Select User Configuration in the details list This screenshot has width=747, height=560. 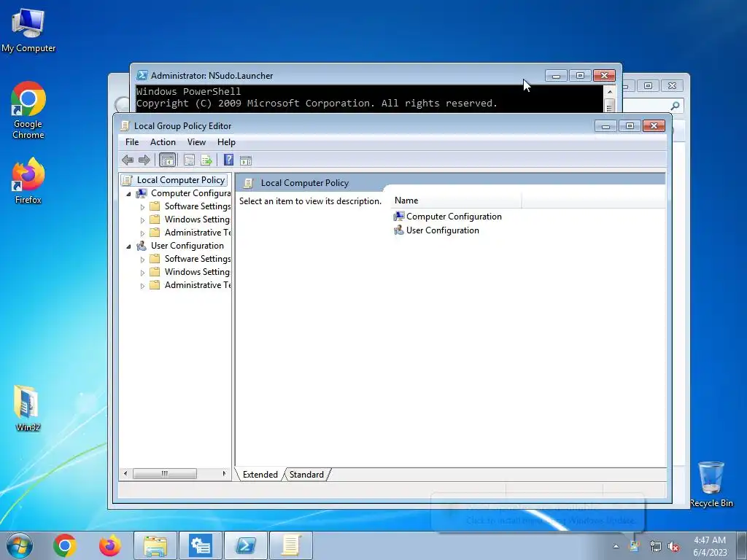click(x=436, y=230)
